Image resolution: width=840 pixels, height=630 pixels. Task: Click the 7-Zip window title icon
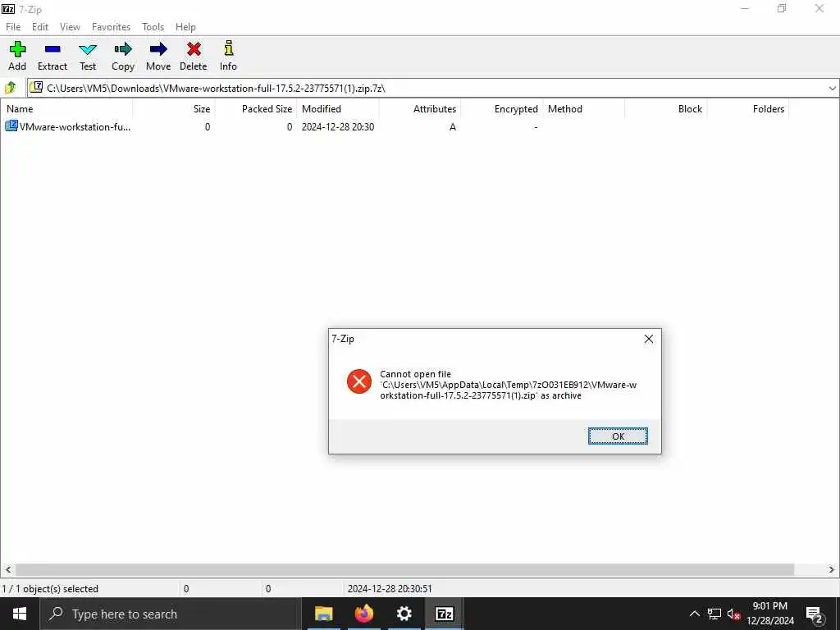click(8, 9)
